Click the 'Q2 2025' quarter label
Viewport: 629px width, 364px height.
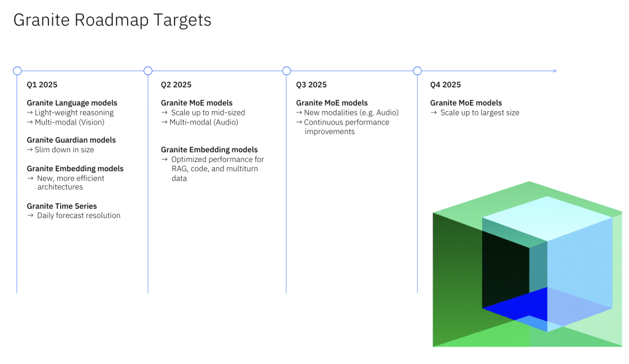[x=176, y=85]
